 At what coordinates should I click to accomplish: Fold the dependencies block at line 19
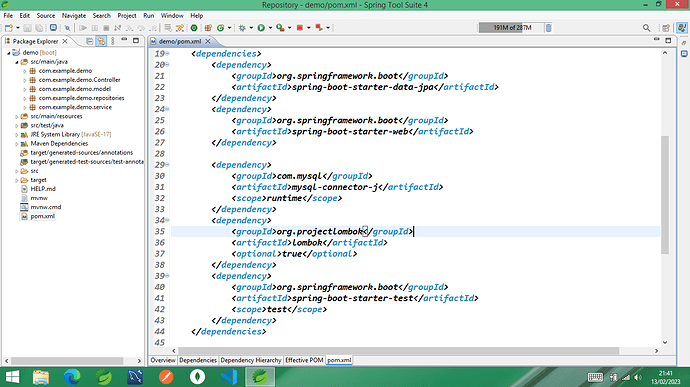pos(167,54)
